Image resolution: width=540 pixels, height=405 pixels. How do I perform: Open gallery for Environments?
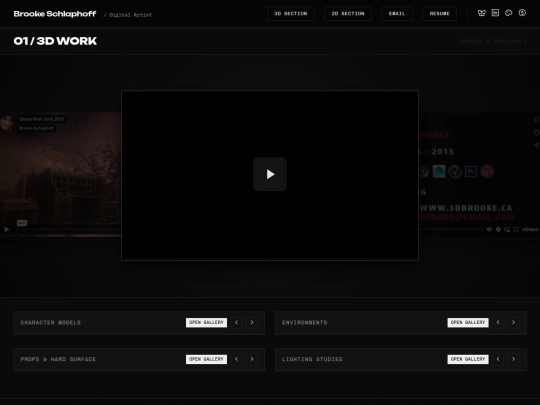click(468, 322)
